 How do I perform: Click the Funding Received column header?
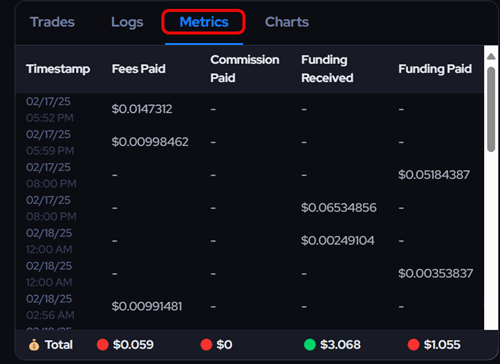(x=327, y=69)
